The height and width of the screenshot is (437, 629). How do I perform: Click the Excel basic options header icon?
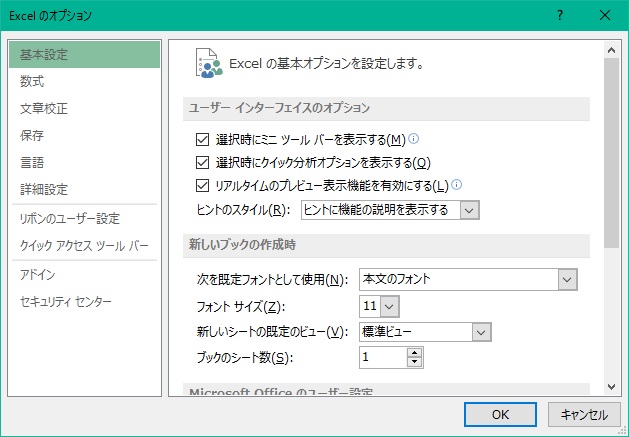[x=209, y=63]
